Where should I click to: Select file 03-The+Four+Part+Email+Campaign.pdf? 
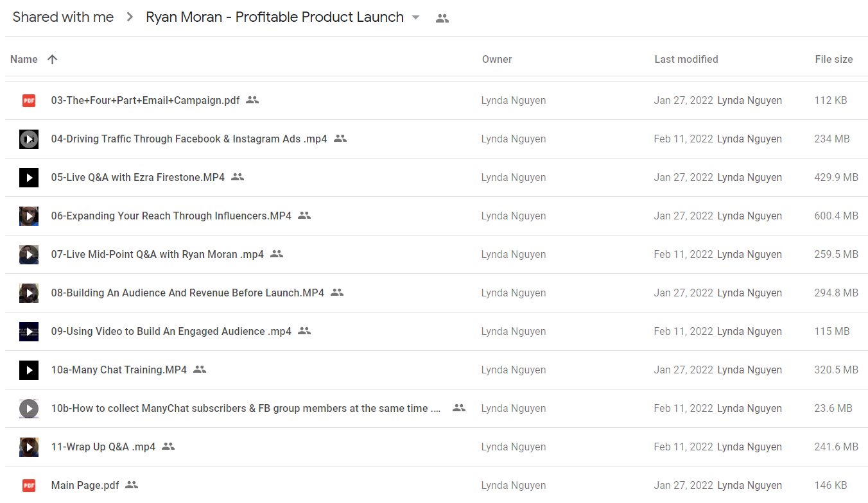[146, 100]
